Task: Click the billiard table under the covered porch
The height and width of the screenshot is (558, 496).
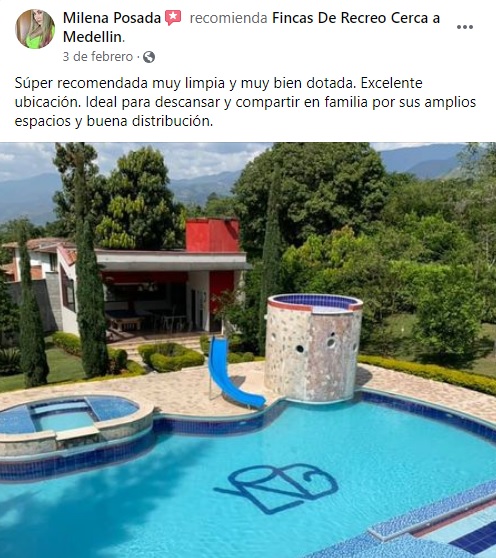Action: [x=126, y=321]
